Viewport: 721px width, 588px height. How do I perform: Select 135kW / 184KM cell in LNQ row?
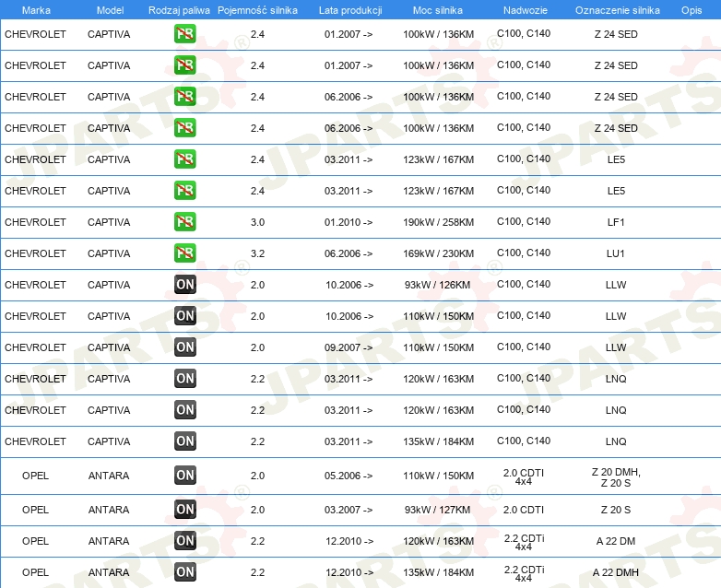pyautogui.click(x=438, y=441)
